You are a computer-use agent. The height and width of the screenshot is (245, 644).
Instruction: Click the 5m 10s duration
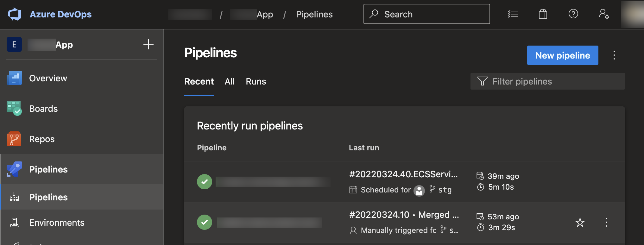501,187
